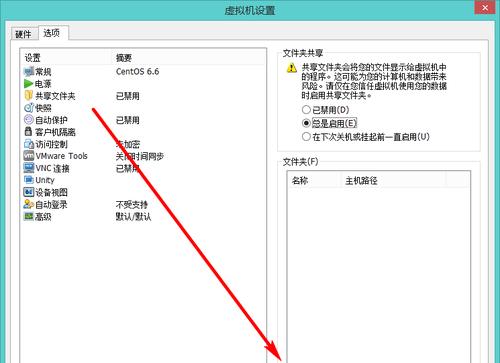500x363 pixels.
Task: Select the VMware Tools settings row
Action: pyautogui.click(x=143, y=156)
